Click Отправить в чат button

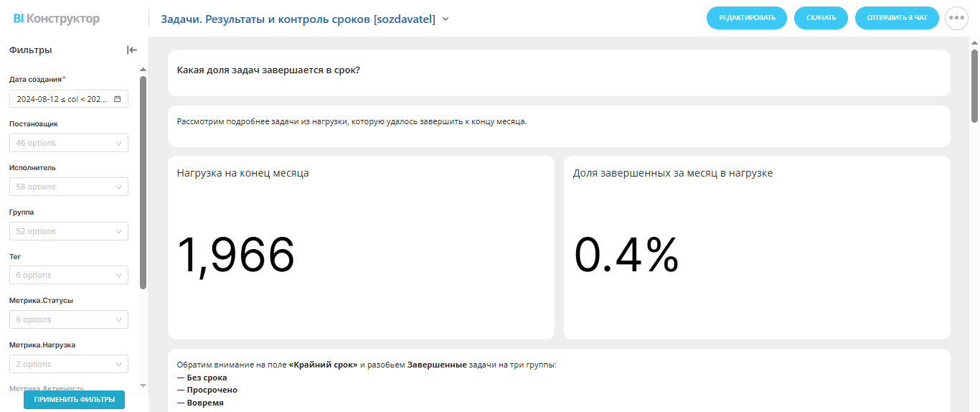897,18
